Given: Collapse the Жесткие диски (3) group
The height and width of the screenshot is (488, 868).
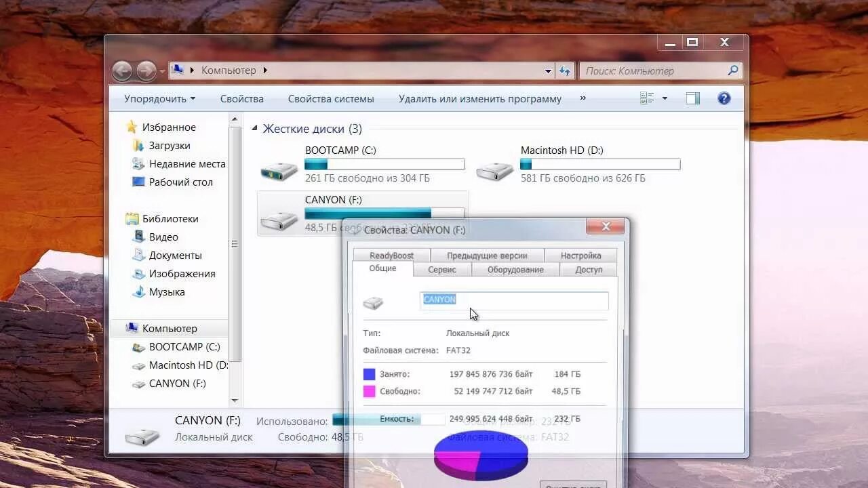Looking at the screenshot, I should coord(255,129).
